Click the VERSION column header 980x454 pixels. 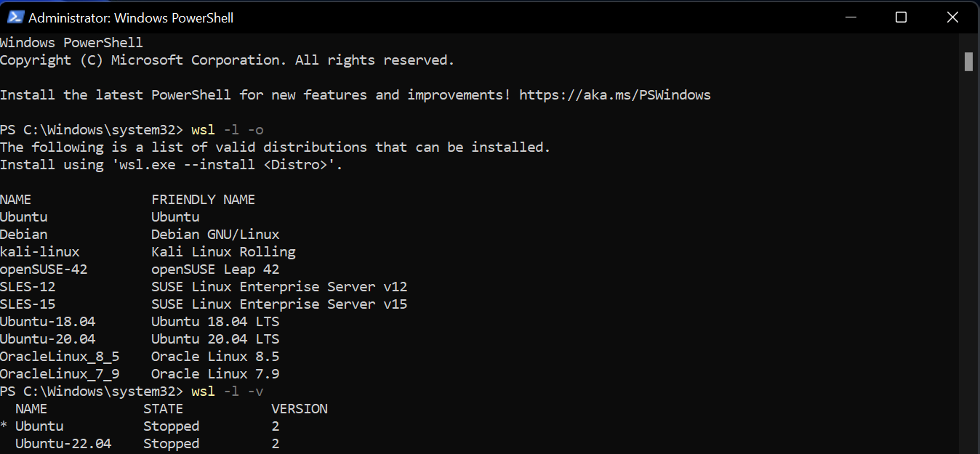tap(299, 409)
